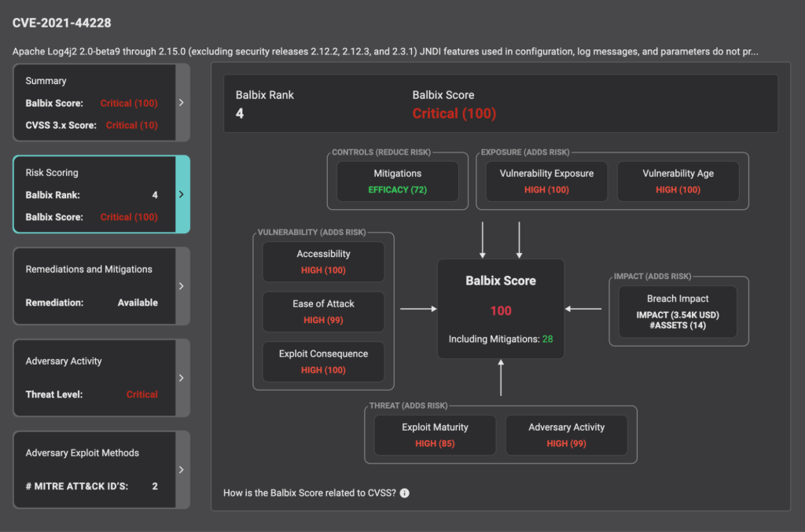Click the 'CONTROLS (REDUCE RISK)' group label

pos(381,152)
